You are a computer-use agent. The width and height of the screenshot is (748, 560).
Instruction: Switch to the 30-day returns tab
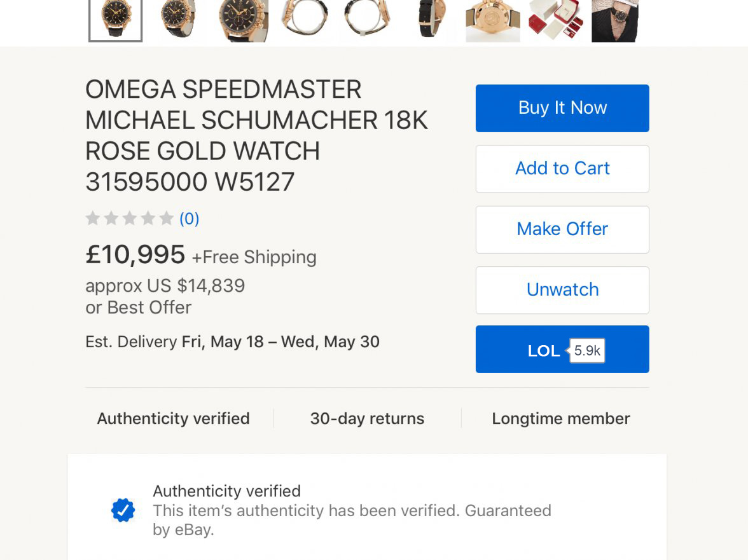click(x=367, y=418)
